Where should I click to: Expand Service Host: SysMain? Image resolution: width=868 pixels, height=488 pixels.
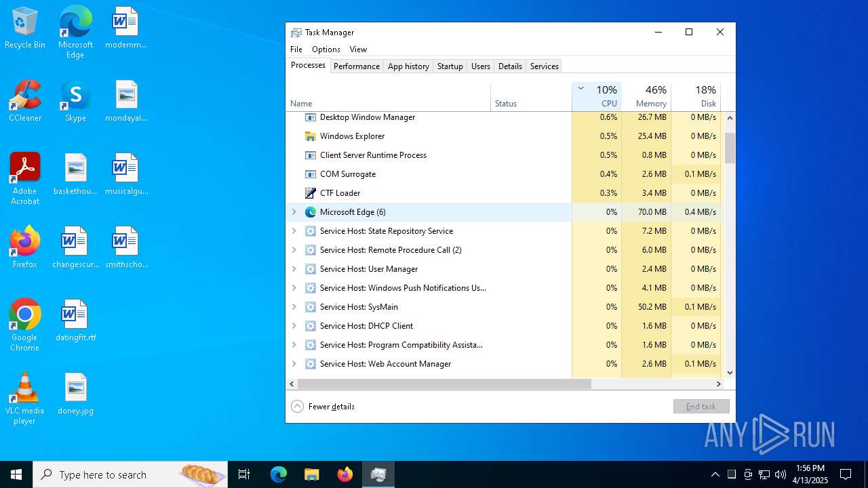click(294, 307)
